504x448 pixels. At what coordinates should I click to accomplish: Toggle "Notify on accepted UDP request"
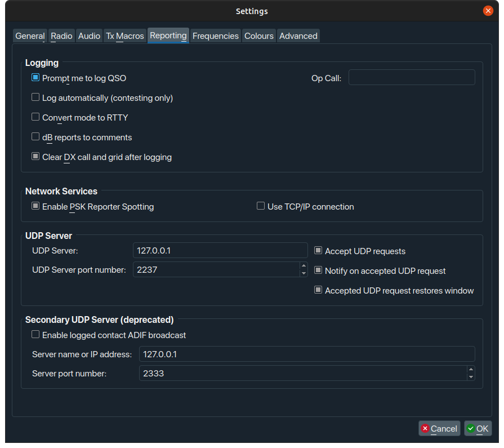tap(318, 270)
